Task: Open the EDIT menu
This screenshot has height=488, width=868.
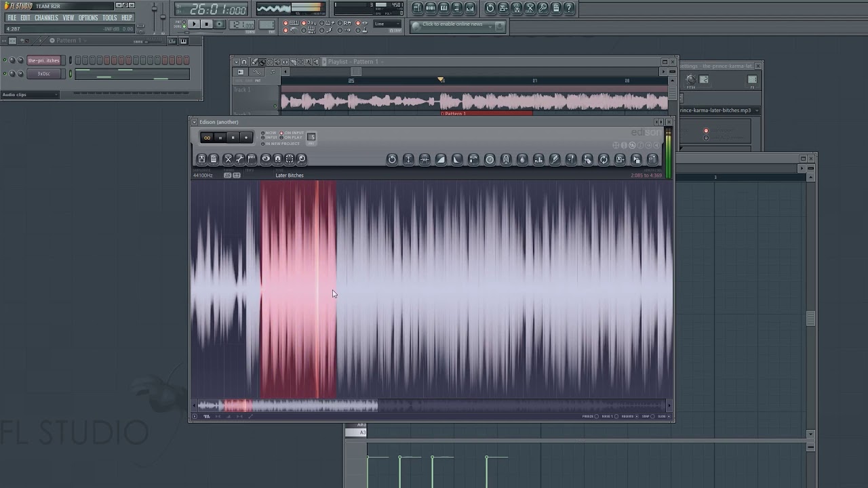Action: click(25, 18)
